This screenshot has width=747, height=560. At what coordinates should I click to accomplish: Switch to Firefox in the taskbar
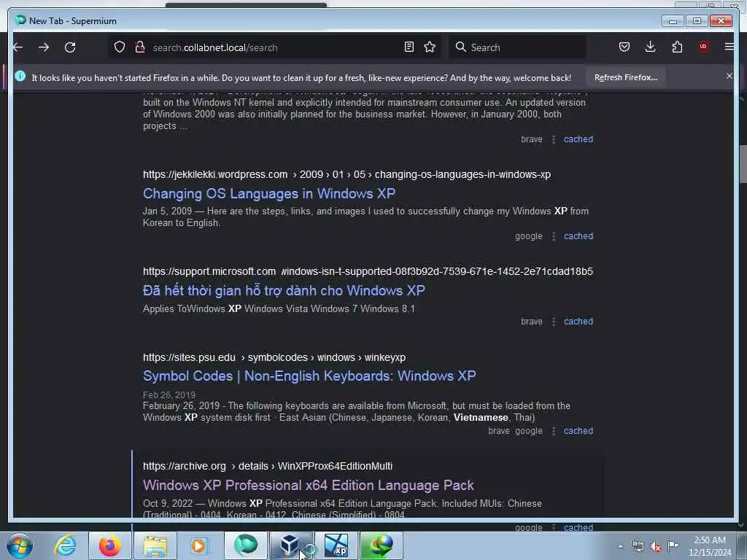pos(109,545)
